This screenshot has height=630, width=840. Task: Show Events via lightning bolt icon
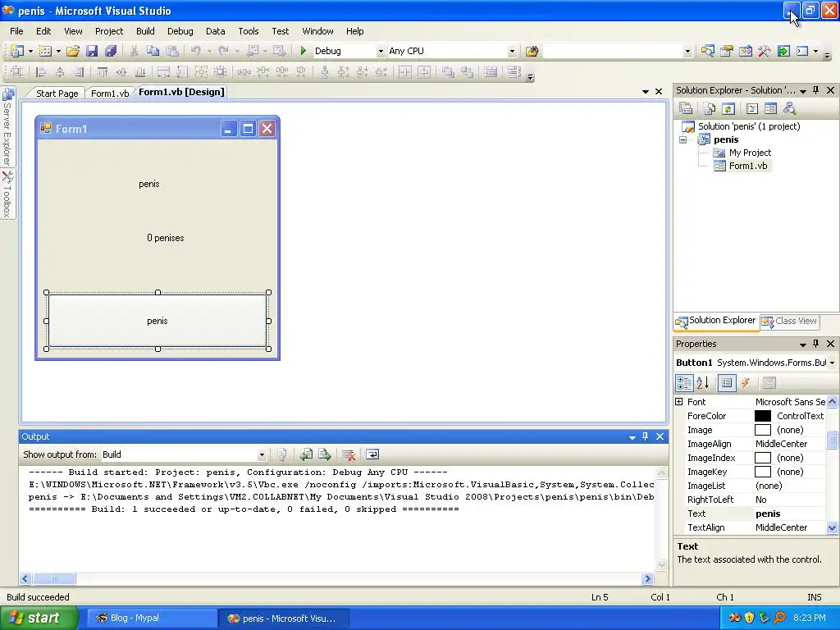click(x=745, y=383)
